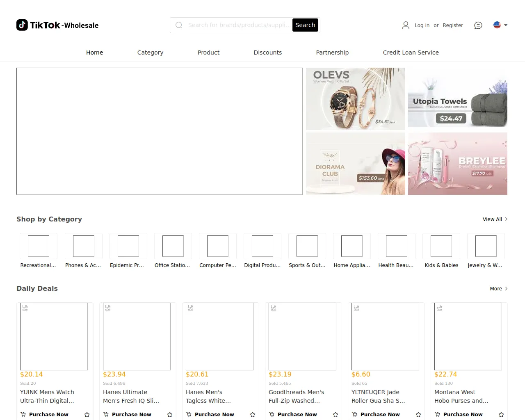Expand View All categories
Screen dimensions: 525x420
pyautogui.click(x=495, y=219)
